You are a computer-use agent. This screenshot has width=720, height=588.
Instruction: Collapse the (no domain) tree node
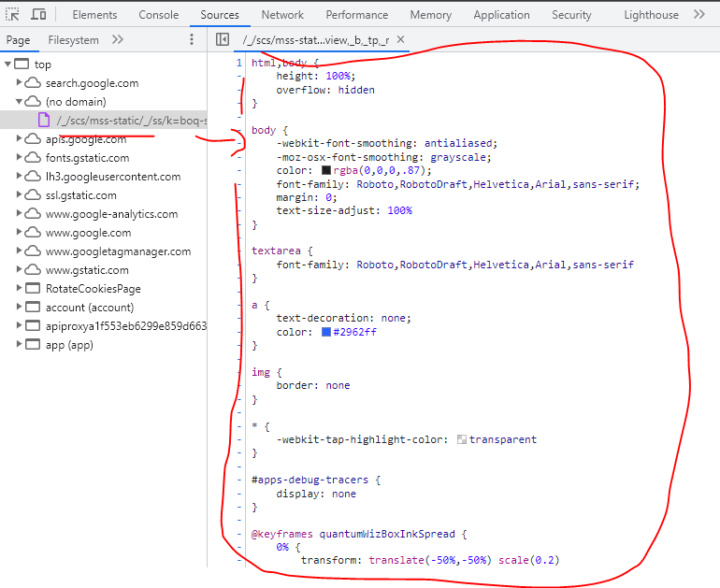pos(20,102)
